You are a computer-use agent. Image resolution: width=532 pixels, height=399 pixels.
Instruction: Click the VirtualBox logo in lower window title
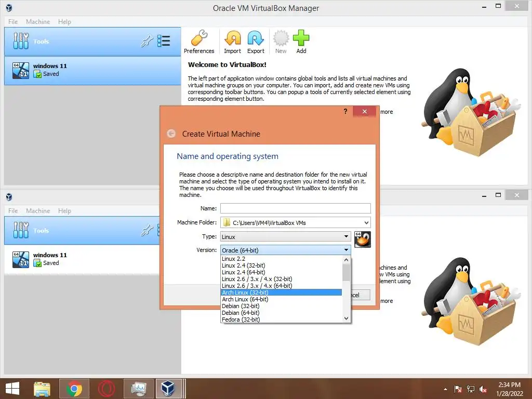click(x=9, y=197)
